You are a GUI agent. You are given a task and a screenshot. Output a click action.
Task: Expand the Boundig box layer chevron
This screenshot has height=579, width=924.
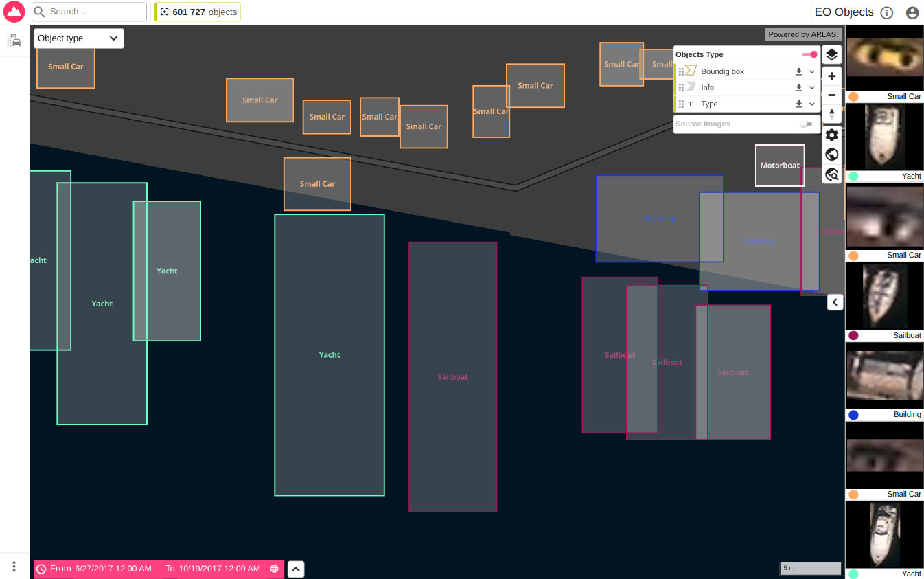(x=812, y=71)
